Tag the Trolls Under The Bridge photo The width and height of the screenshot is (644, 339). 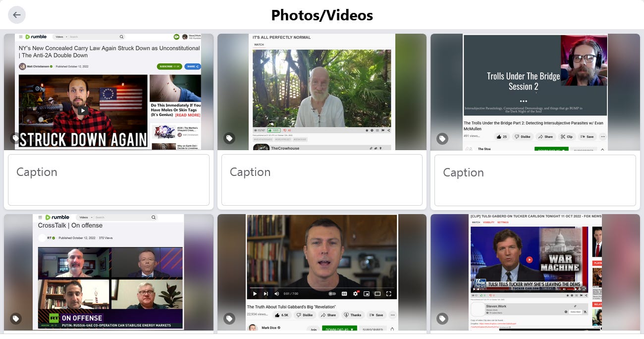tap(442, 139)
